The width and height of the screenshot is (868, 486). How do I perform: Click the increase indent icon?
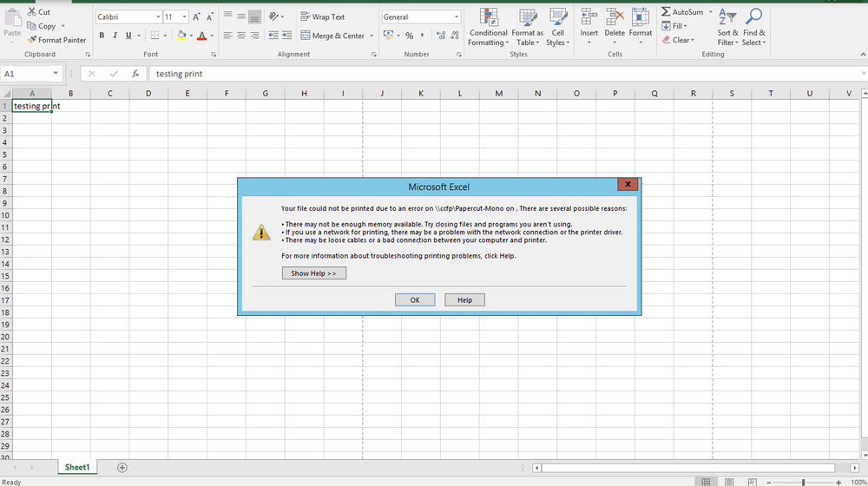(x=286, y=36)
